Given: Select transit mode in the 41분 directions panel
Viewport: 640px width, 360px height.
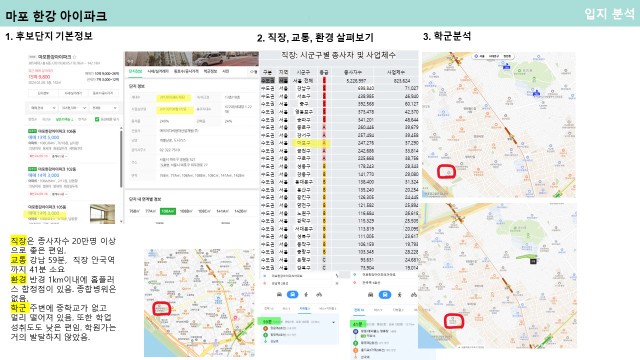Looking at the screenshot, I should [x=385, y=294].
